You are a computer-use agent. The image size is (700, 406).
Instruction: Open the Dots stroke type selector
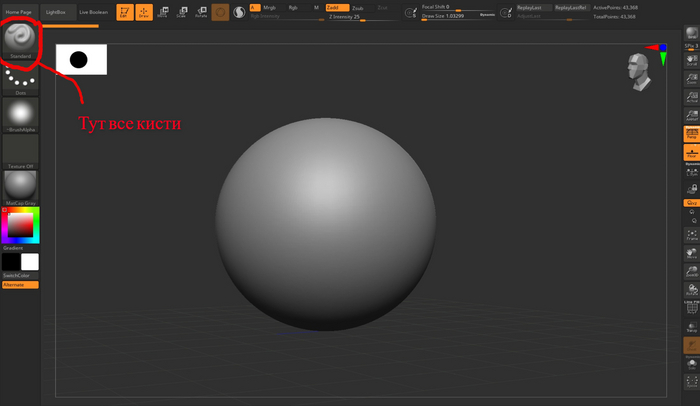click(20, 80)
